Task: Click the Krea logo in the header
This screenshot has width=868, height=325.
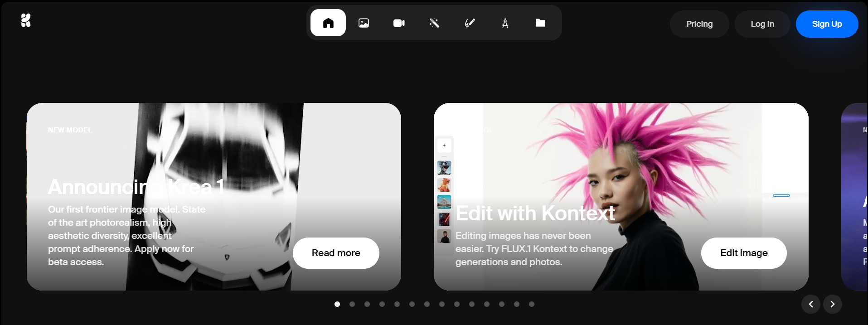Action: click(x=26, y=20)
